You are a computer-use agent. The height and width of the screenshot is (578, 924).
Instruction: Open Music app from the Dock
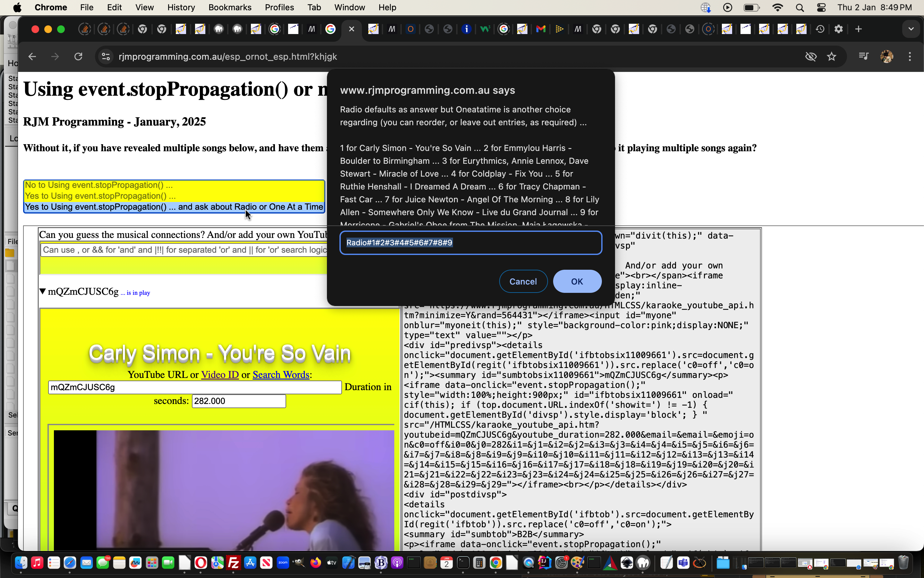(x=38, y=563)
